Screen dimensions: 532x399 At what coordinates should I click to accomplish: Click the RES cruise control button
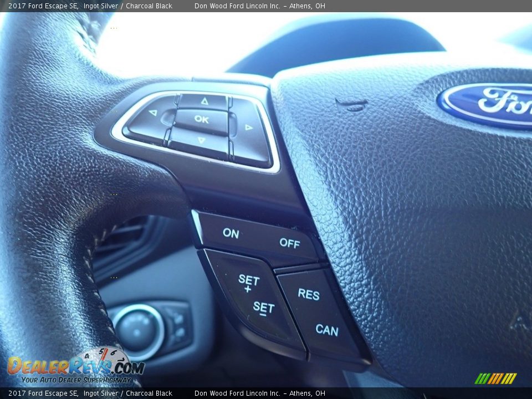[x=309, y=295]
